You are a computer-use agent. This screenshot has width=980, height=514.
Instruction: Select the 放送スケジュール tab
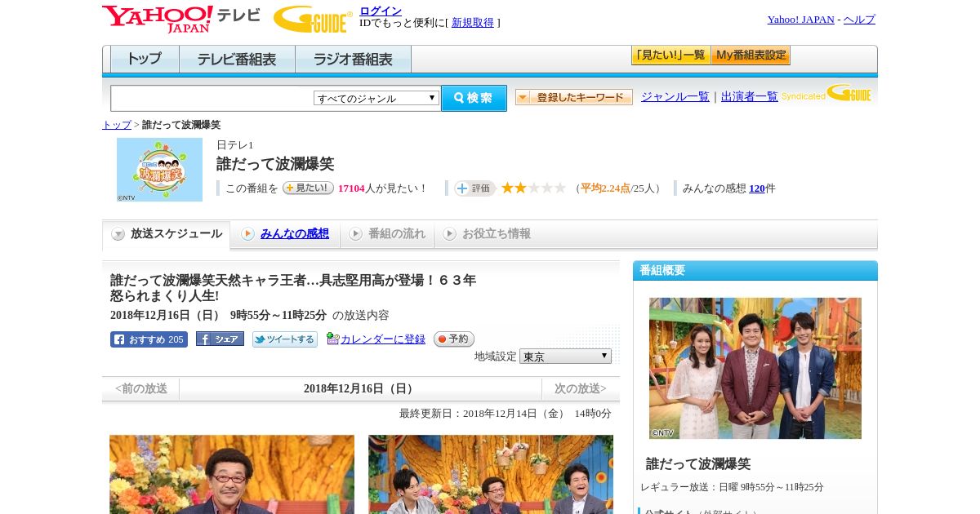[x=166, y=234]
